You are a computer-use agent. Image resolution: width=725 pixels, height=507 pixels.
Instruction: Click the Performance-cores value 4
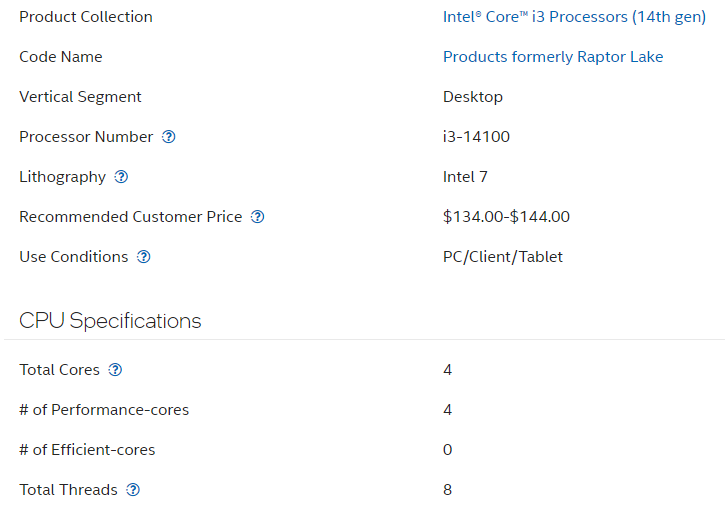(x=447, y=410)
